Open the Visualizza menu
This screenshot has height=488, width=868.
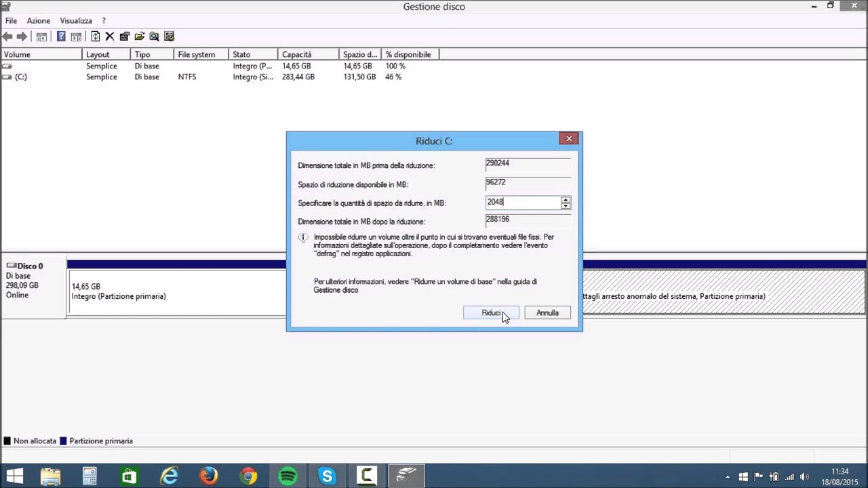coord(76,21)
